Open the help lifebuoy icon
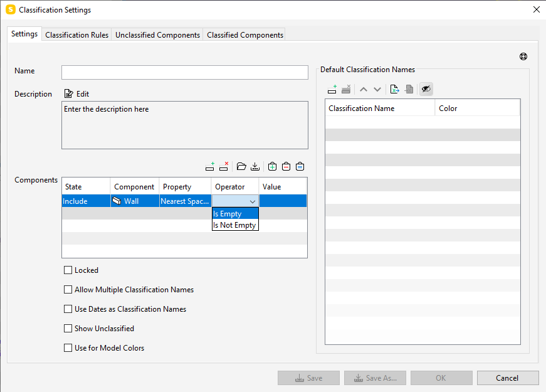 (x=523, y=56)
